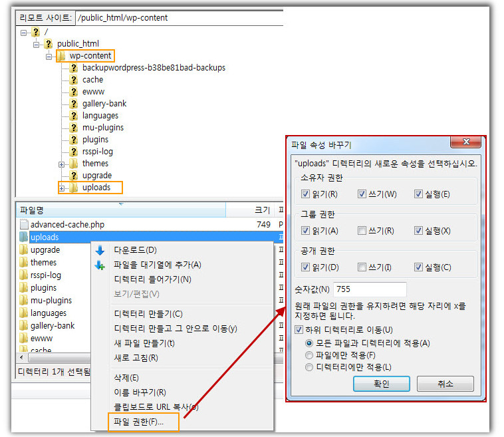Enable public 쓰기(I) write checkbox
Screen dimensions: 504x437
coord(362,267)
